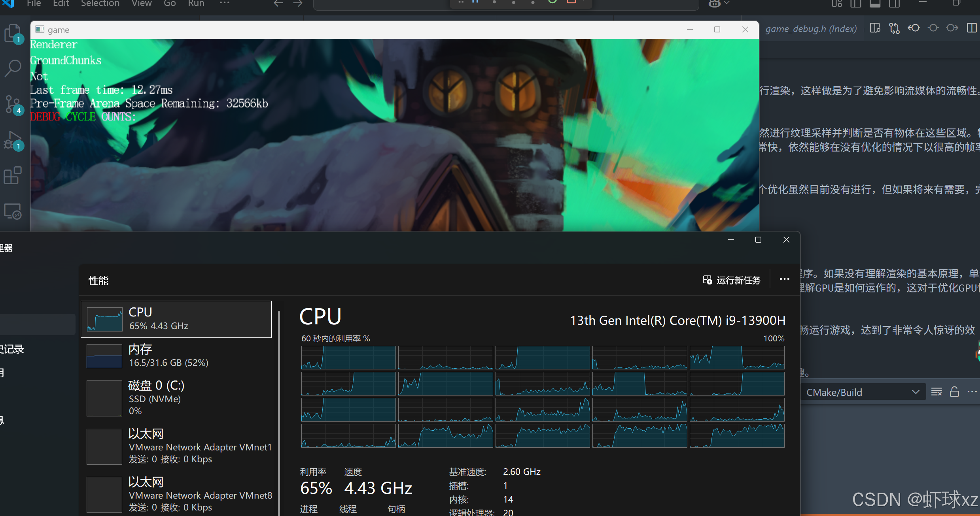Open the Extensions view
The width and height of the screenshot is (980, 516).
pos(13,175)
